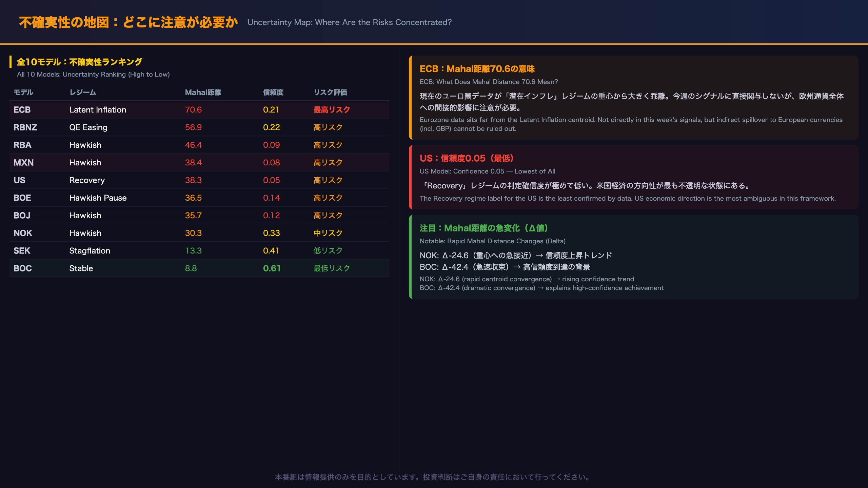The width and height of the screenshot is (868, 488).
Task: Click Mahal distance value 38.3
Action: [x=193, y=180]
